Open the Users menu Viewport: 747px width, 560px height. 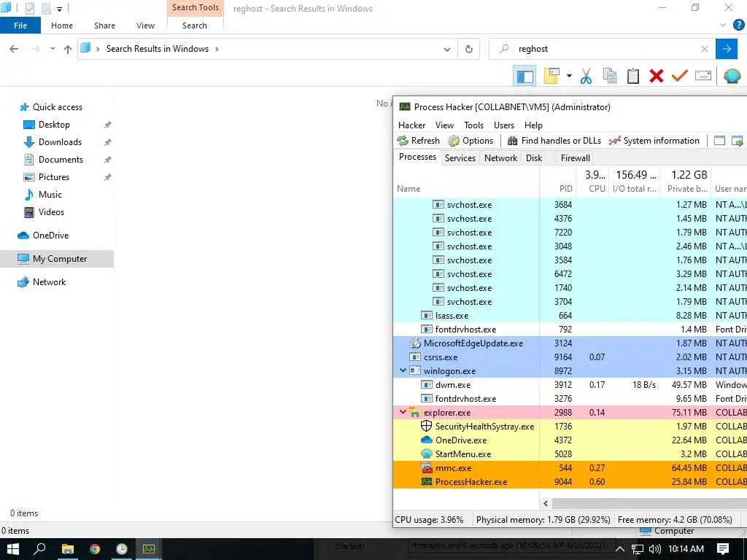click(x=503, y=125)
